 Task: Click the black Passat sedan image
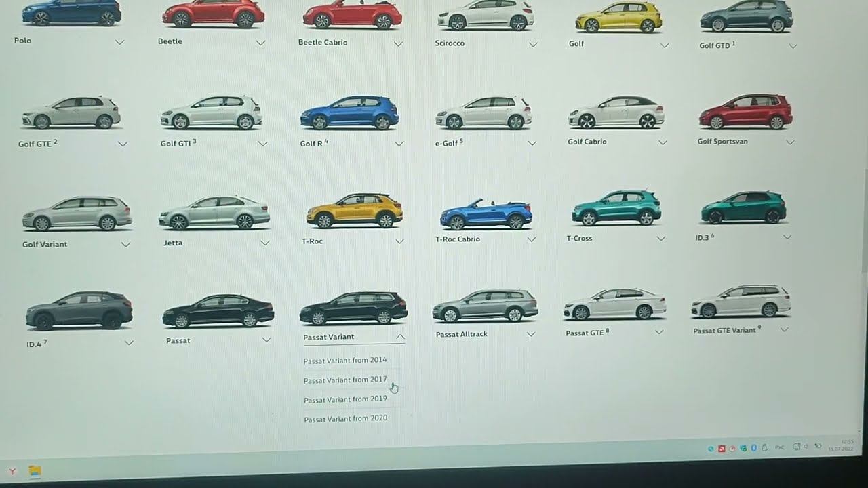tap(218, 312)
